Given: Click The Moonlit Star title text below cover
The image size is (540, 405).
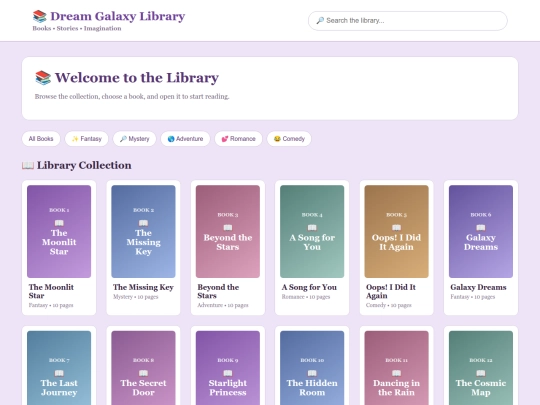Looking at the screenshot, I should pyautogui.click(x=51, y=291).
